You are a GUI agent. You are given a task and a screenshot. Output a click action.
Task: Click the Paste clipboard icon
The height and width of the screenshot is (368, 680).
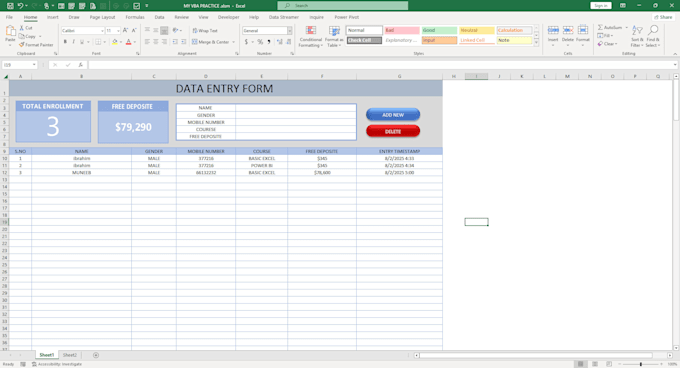(10, 31)
